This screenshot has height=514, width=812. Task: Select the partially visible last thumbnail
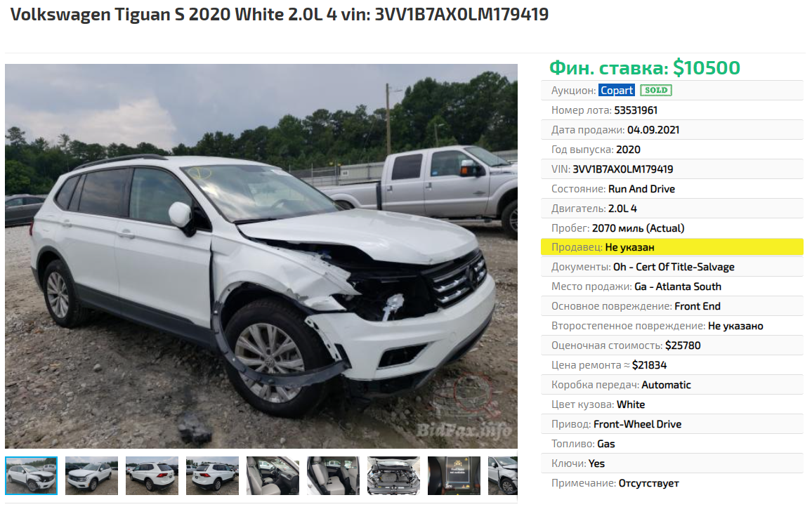tap(503, 475)
